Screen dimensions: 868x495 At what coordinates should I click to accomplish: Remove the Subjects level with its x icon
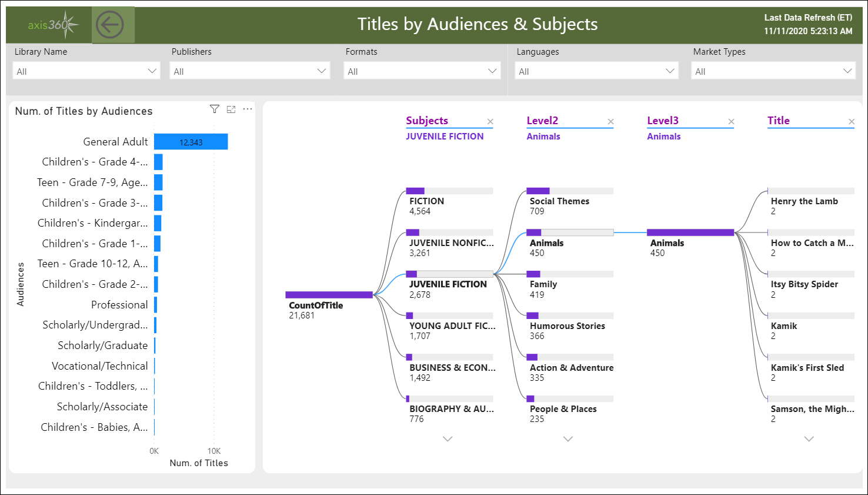coord(490,121)
